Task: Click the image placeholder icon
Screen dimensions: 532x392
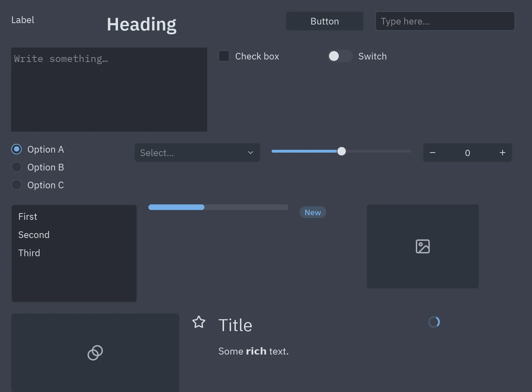Action: click(x=423, y=246)
